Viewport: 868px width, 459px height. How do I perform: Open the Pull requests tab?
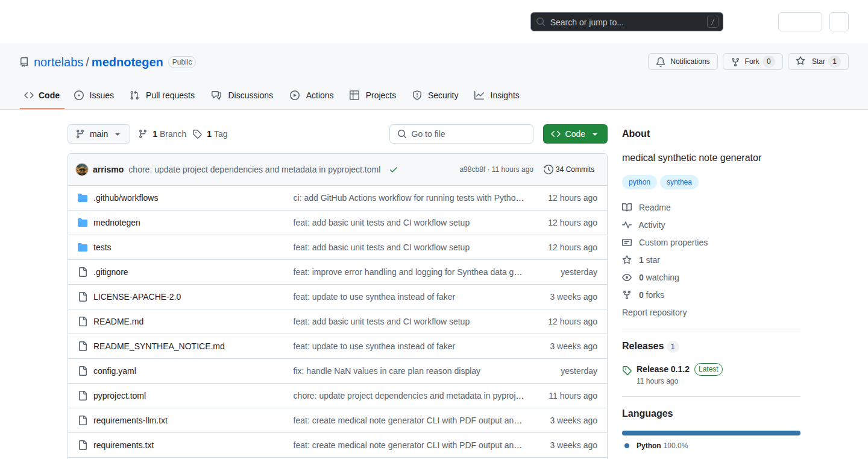click(x=162, y=95)
